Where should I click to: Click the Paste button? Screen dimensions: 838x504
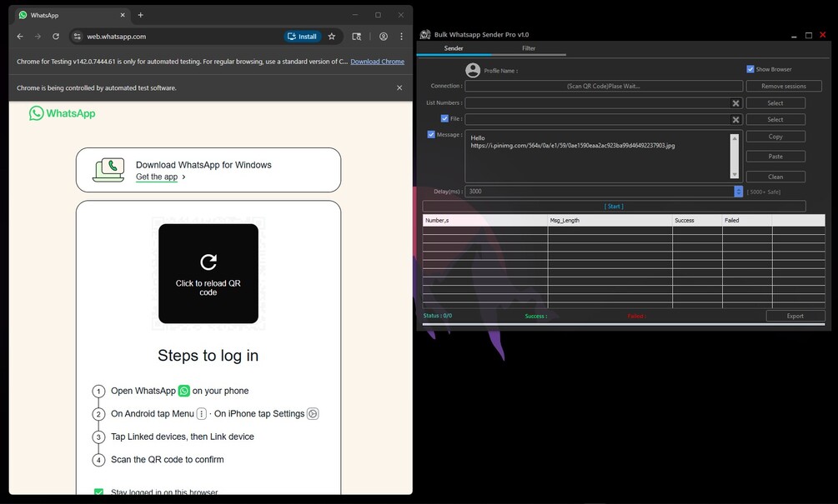(x=775, y=157)
